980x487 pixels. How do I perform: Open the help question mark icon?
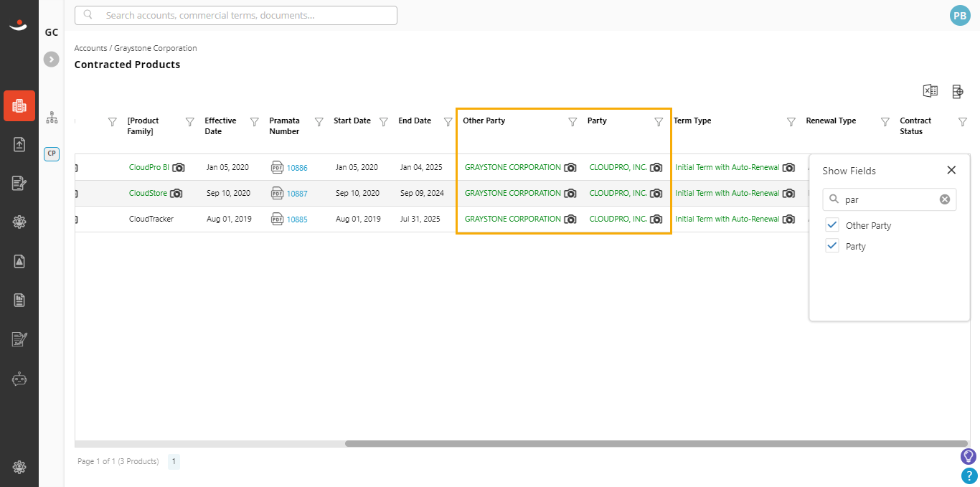(969, 476)
